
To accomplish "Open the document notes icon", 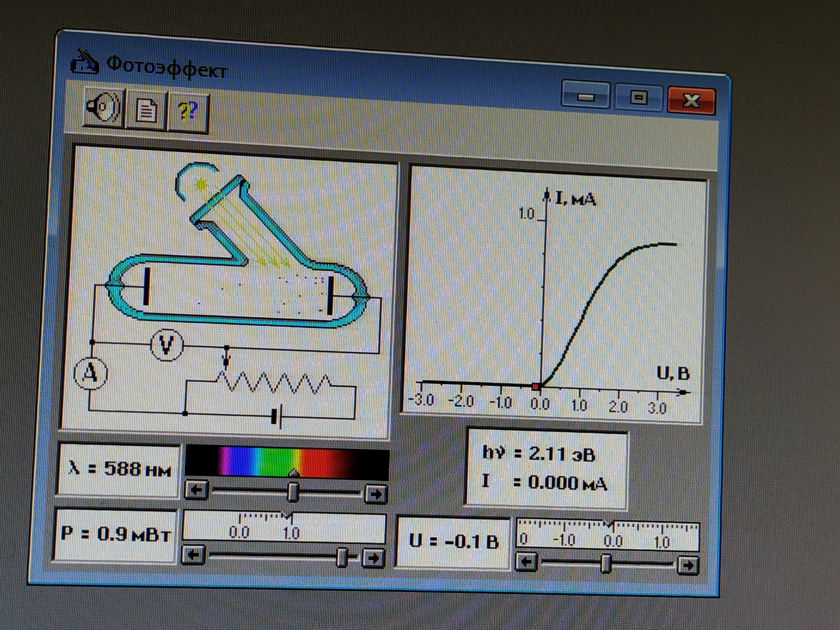I will pyautogui.click(x=145, y=111).
